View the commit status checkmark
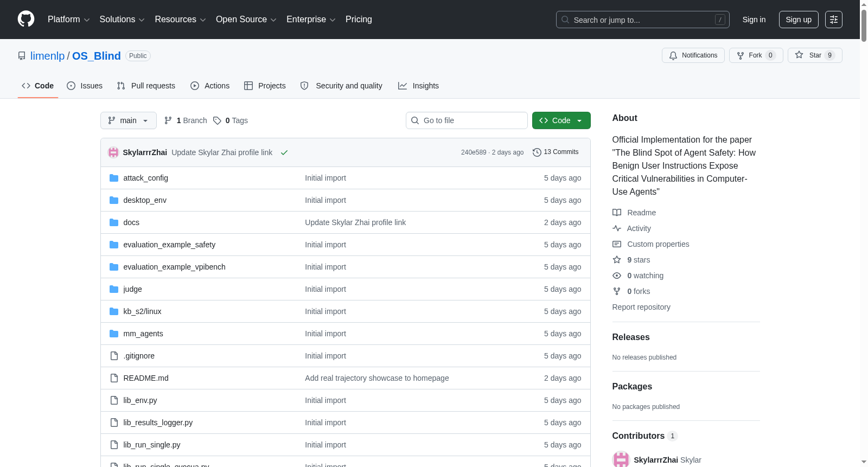The height and width of the screenshot is (467, 868). (284, 152)
